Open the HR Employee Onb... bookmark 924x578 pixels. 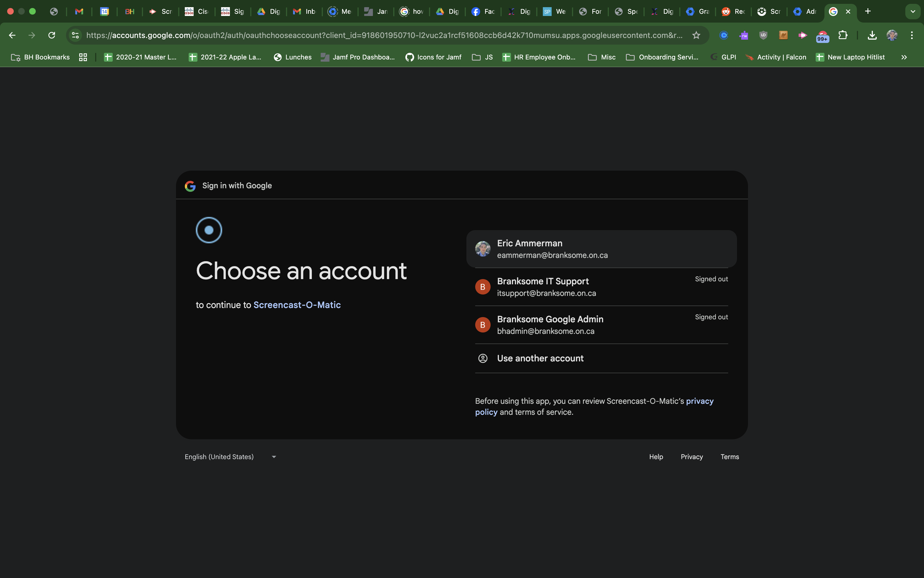[539, 57]
